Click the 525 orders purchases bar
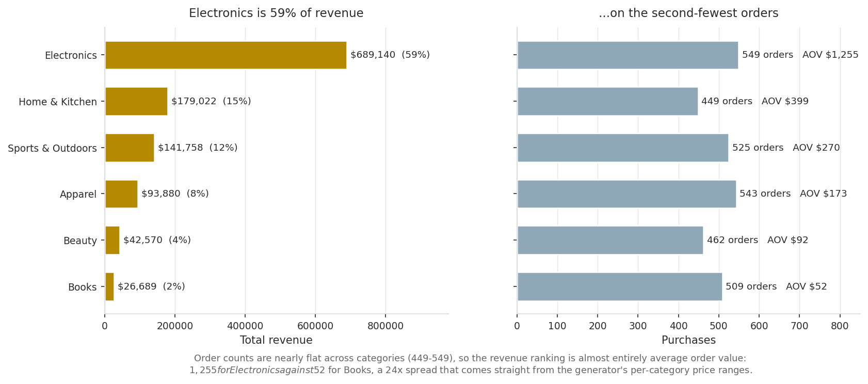Screen dimensions: 868x384 (623, 148)
